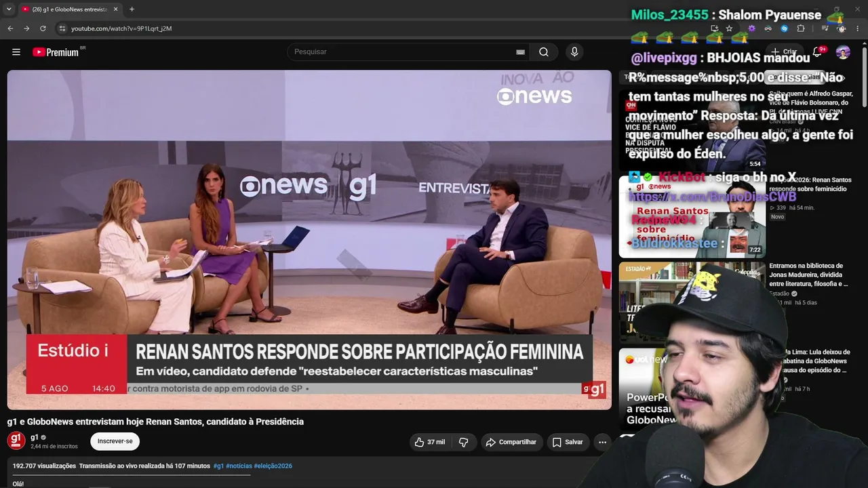Screen dimensions: 868x488
Task: Close the g1 e GloboNews tab
Action: [x=115, y=9]
